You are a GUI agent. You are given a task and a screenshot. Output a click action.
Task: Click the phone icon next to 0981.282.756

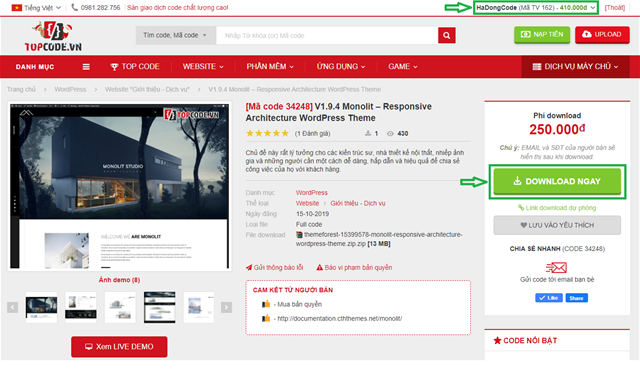pos(74,7)
